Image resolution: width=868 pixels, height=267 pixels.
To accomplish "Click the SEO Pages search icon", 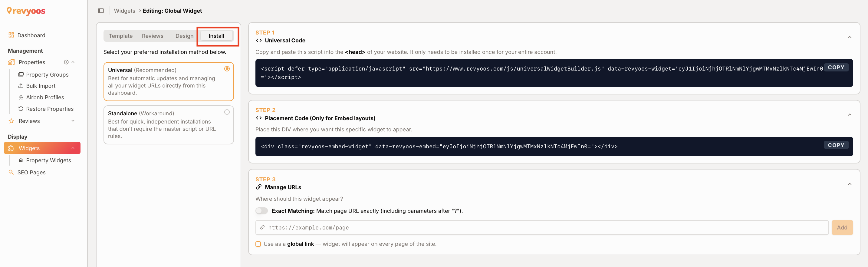I will tap(11, 172).
